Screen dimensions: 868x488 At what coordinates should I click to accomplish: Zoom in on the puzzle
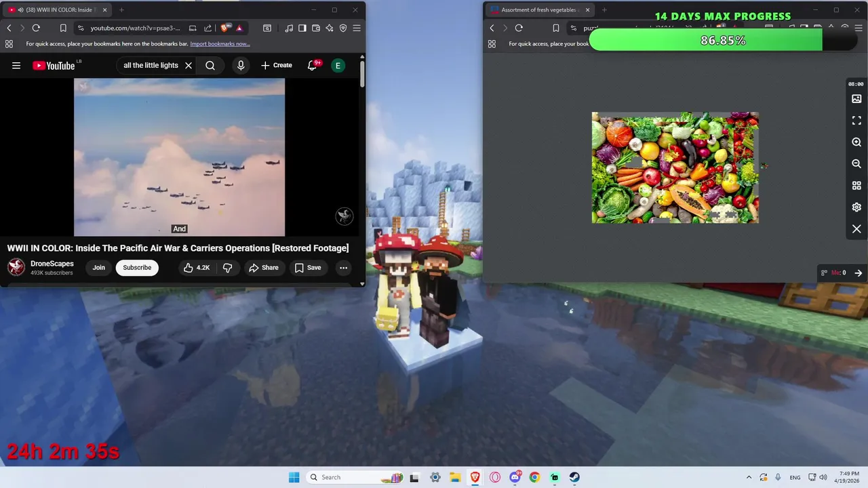pos(856,142)
